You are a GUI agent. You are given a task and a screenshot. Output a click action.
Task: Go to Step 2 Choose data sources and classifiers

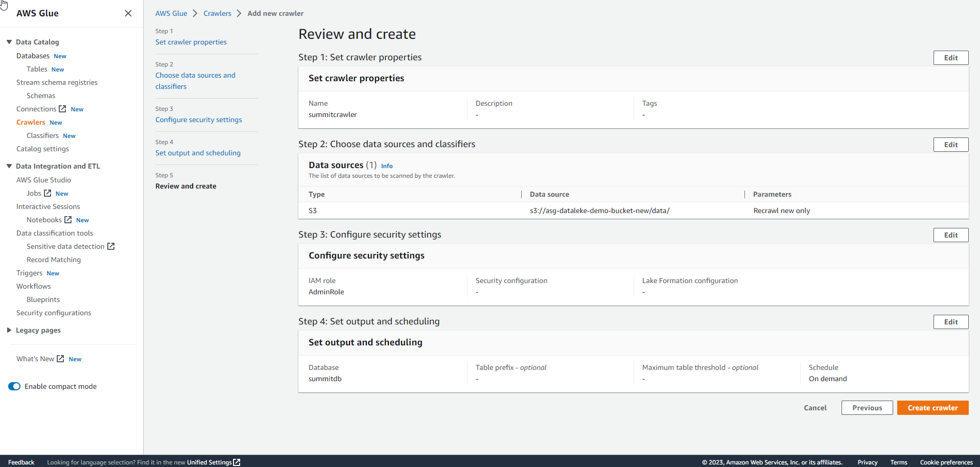(x=195, y=81)
